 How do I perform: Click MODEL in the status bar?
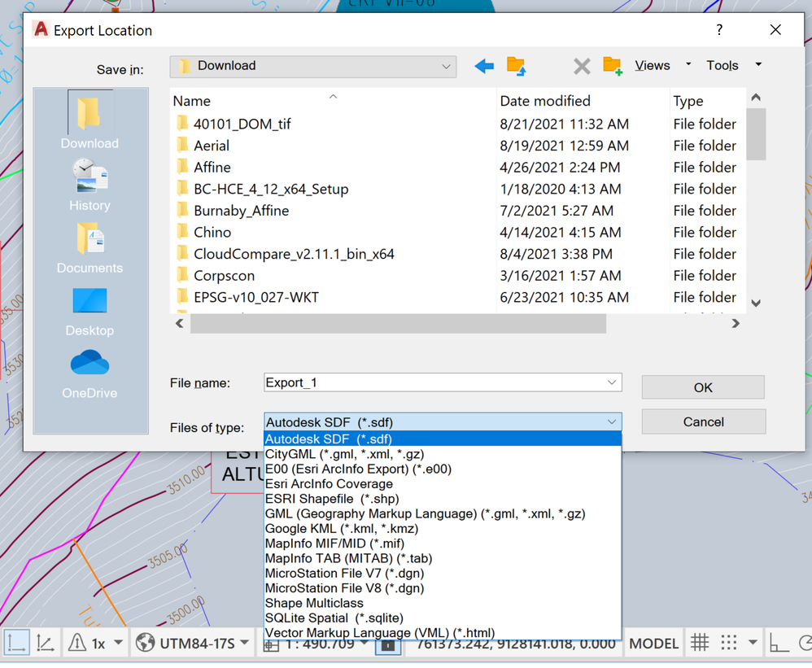click(653, 643)
